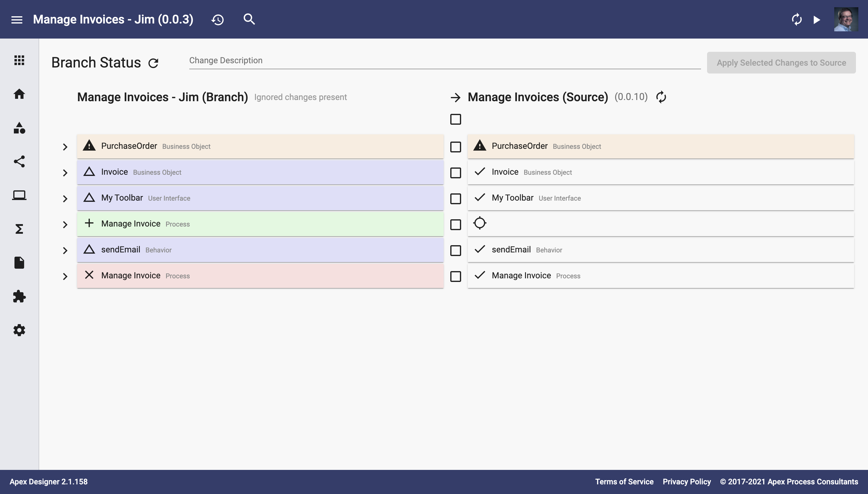The height and width of the screenshot is (494, 868).
Task: Click warning icon on source PurchaseOrder row
Action: pyautogui.click(x=479, y=145)
